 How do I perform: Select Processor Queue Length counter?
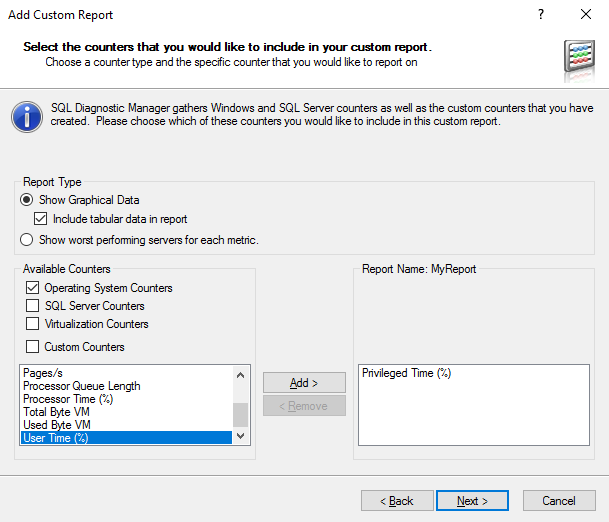(82, 386)
